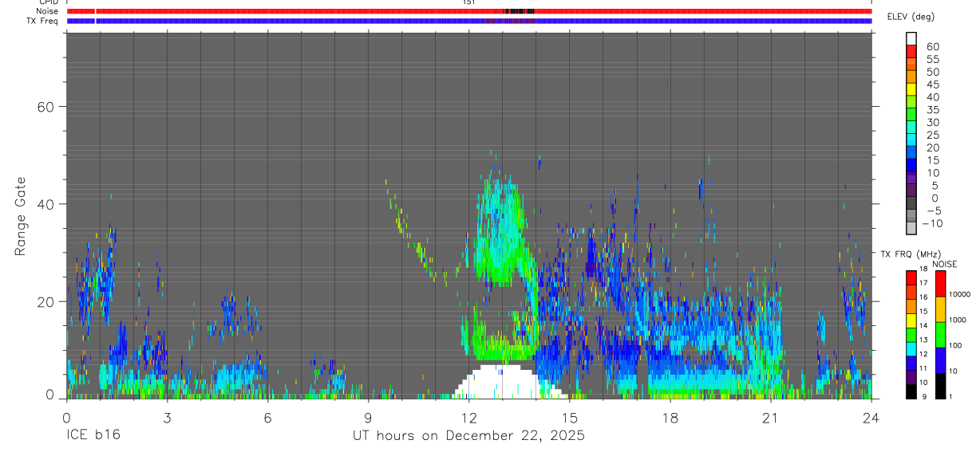Click y-axis tick label 40 on Range Gate axis

coord(45,204)
